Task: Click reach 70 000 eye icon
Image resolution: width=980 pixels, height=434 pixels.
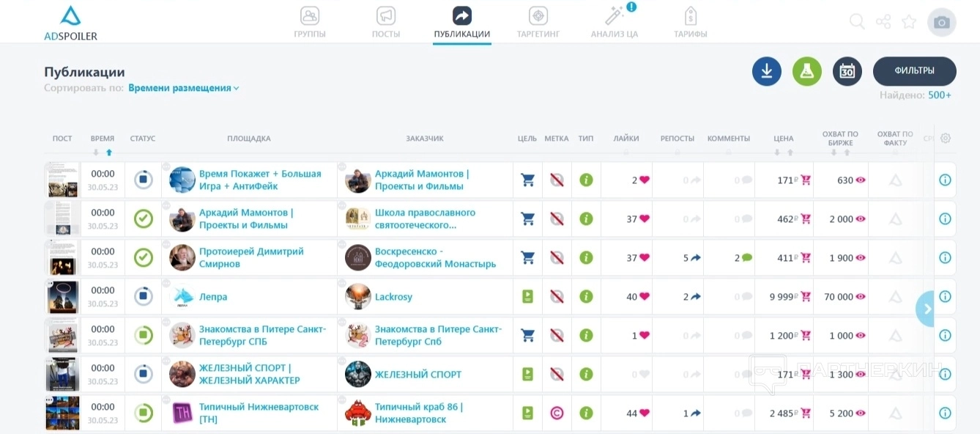Action: (861, 297)
